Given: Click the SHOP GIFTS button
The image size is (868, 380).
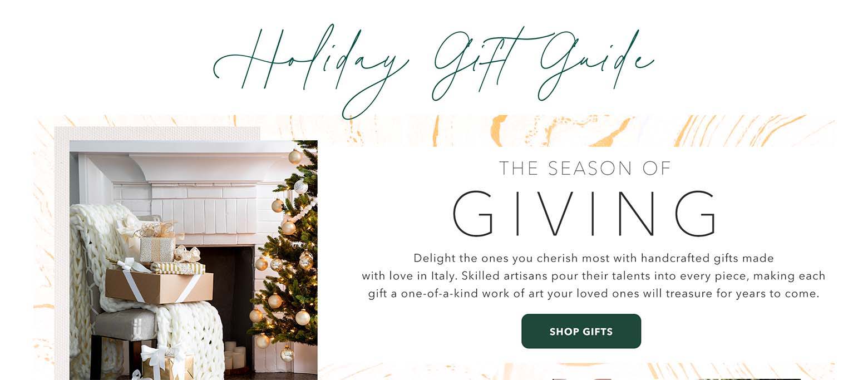Looking at the screenshot, I should [x=581, y=331].
